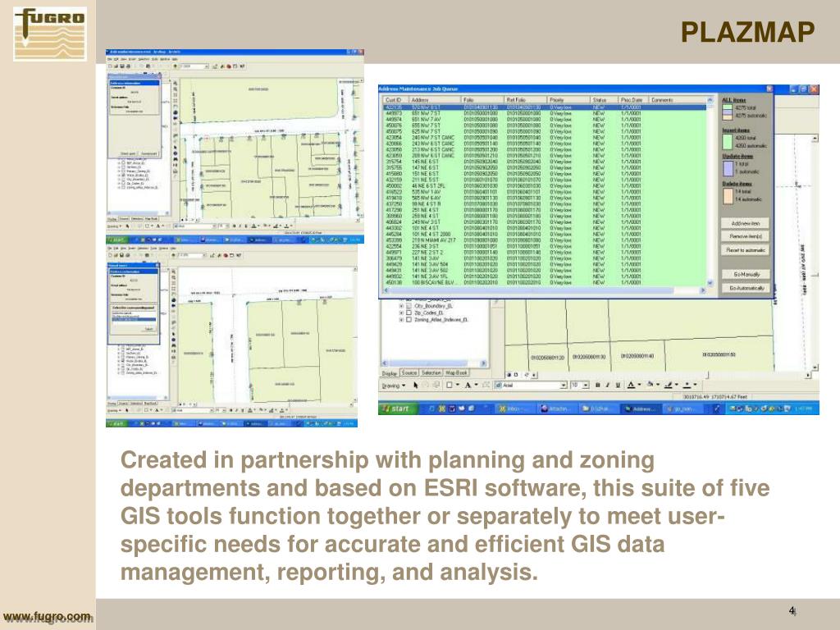Expand the Zoning_Atlas_Indexes layer node
The image size is (840, 630).
pyautogui.click(x=401, y=320)
